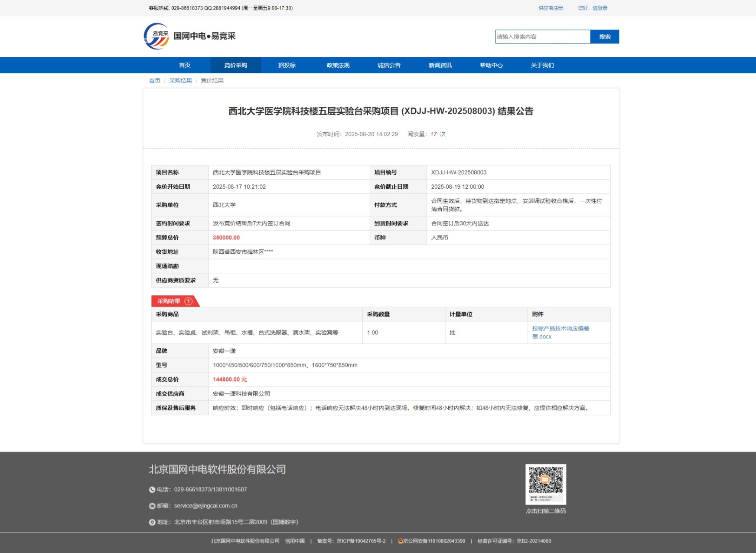Viewport: 756px width, 553px height.
Task: Open 政策法规 in the navigation bar
Action: tap(338, 65)
